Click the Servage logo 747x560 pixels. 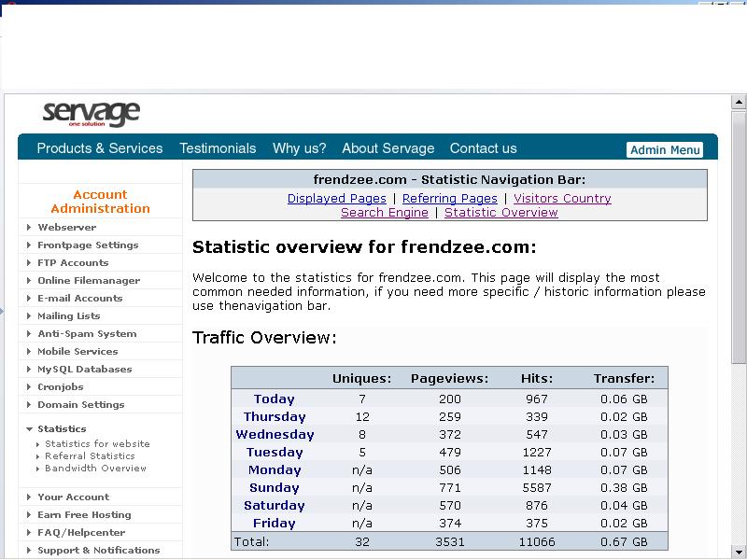(91, 114)
